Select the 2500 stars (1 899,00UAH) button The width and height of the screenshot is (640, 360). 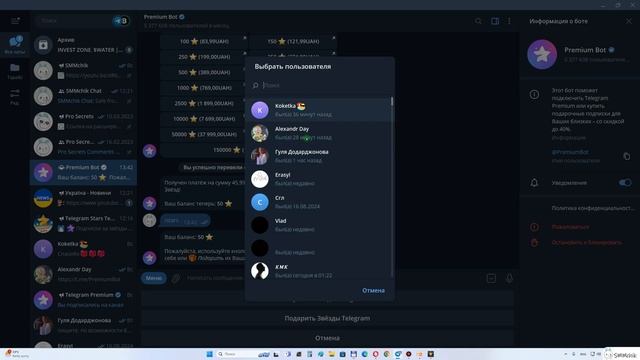point(204,103)
